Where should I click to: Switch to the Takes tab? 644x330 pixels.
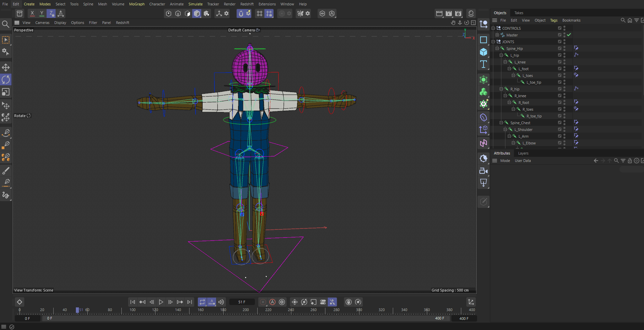pyautogui.click(x=519, y=13)
